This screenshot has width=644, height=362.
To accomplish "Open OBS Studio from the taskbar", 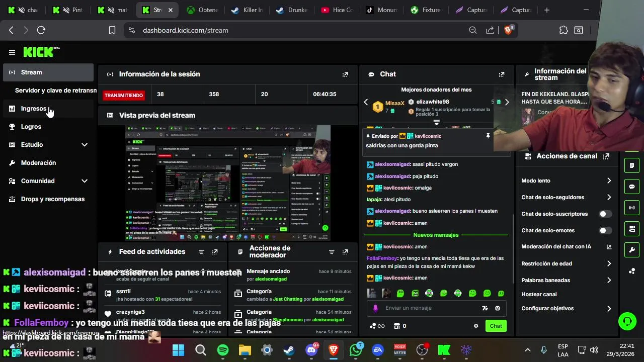I will [x=422, y=350].
